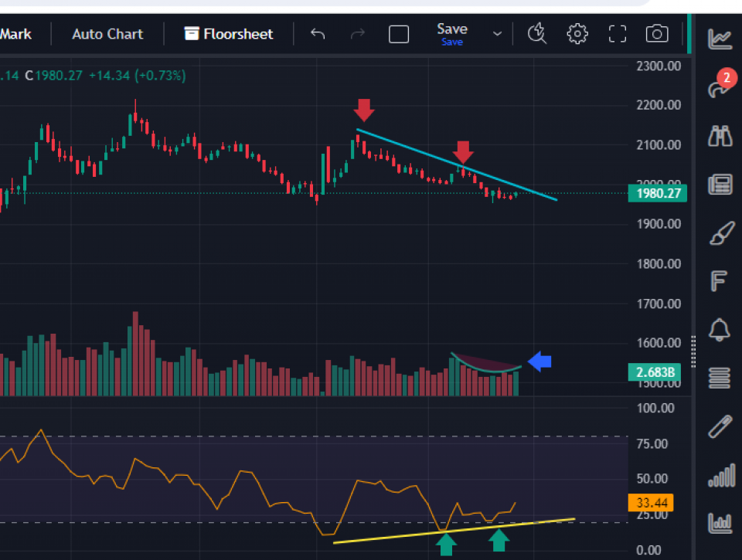The image size is (742, 560).
Task: Select the paintbrush icon in right sidebar
Action: pyautogui.click(x=720, y=233)
